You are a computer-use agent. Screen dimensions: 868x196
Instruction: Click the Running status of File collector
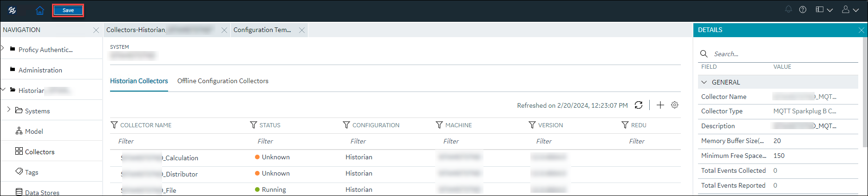(x=270, y=189)
